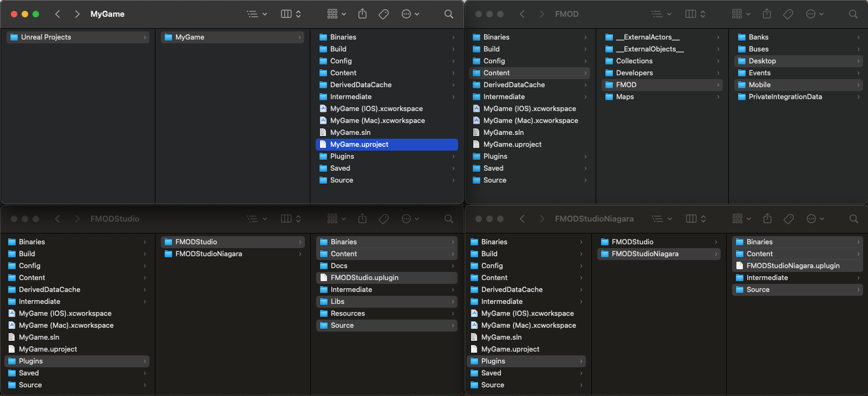The image size is (868, 396).
Task: Click search icon in FMODStudio window
Action: click(x=449, y=219)
